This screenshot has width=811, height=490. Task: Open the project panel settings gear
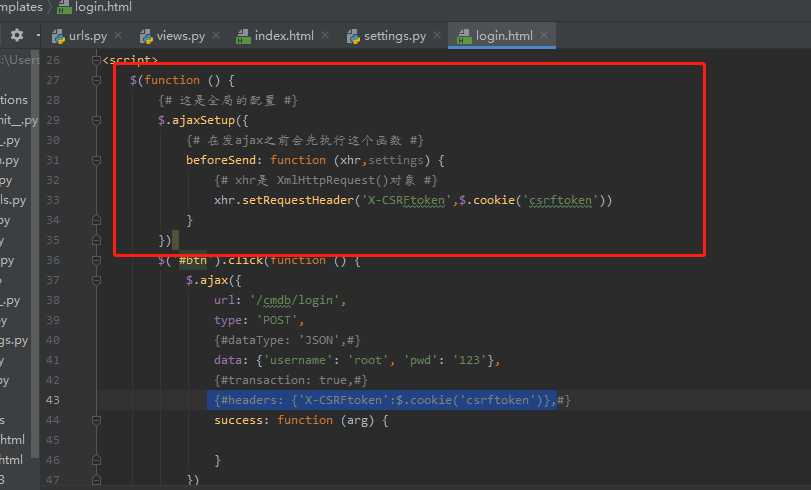pos(17,35)
